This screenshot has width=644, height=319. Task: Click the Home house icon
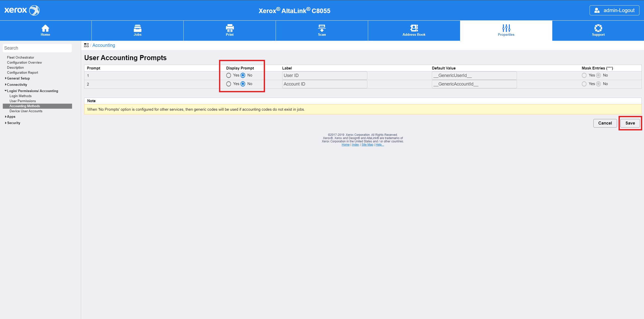click(x=45, y=28)
